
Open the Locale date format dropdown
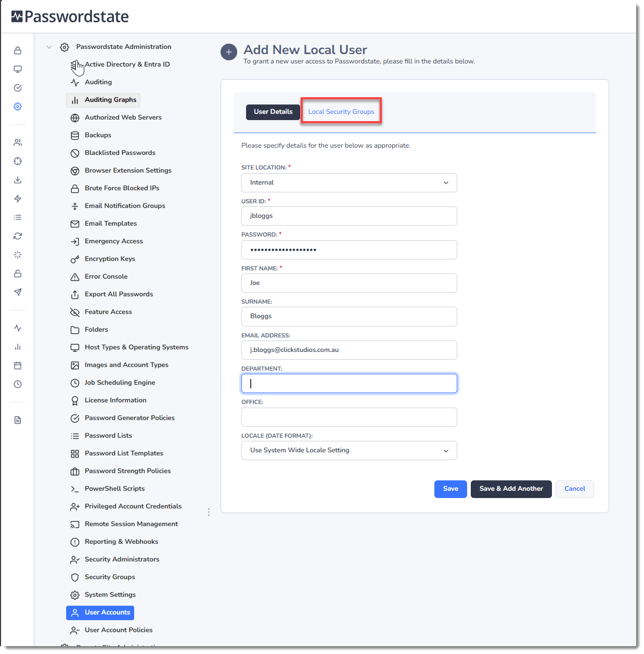349,451
